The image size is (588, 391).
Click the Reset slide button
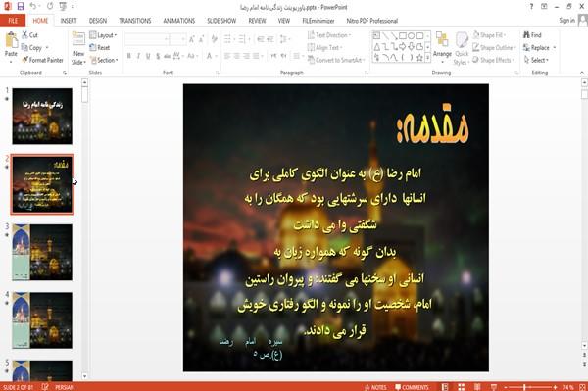click(x=100, y=48)
